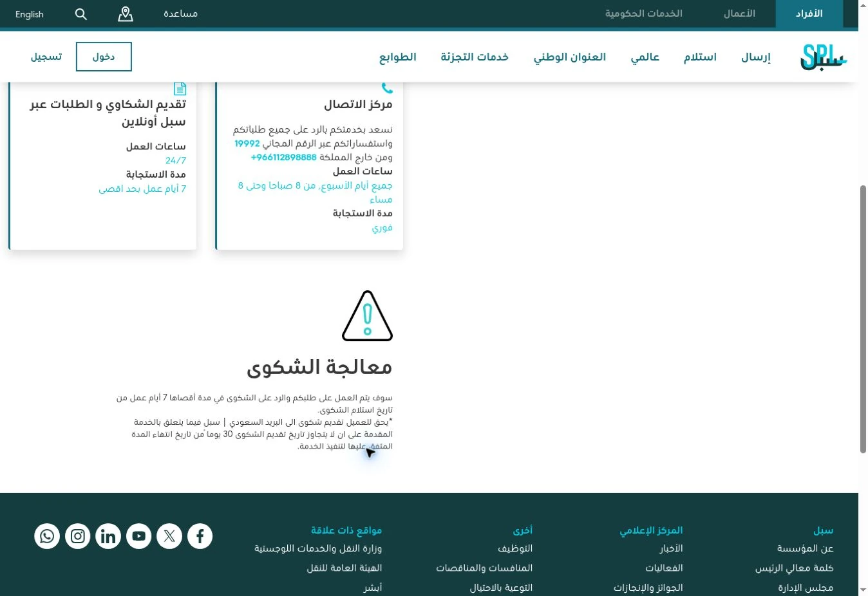Open عن المؤسسة footer link

(806, 548)
